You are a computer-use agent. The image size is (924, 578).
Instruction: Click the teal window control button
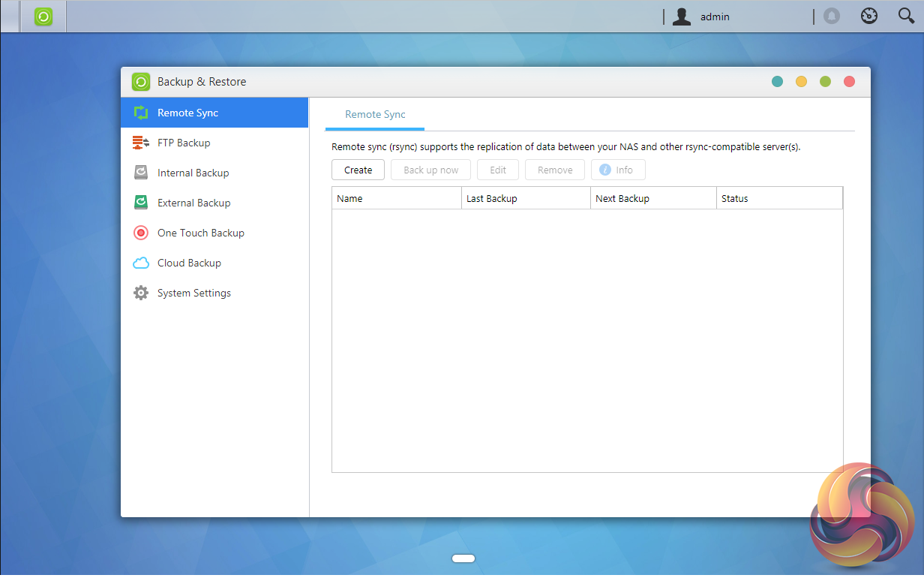click(777, 82)
